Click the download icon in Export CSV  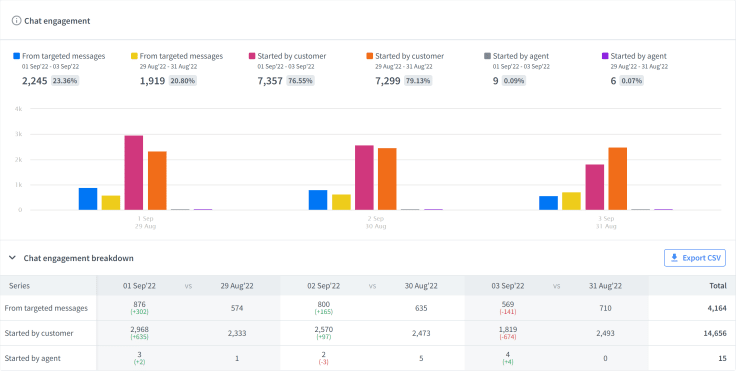tap(675, 258)
